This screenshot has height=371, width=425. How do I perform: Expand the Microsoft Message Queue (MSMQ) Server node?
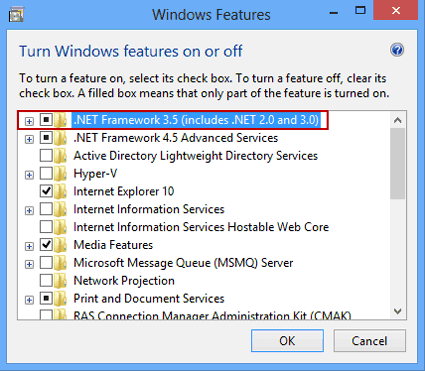point(29,264)
